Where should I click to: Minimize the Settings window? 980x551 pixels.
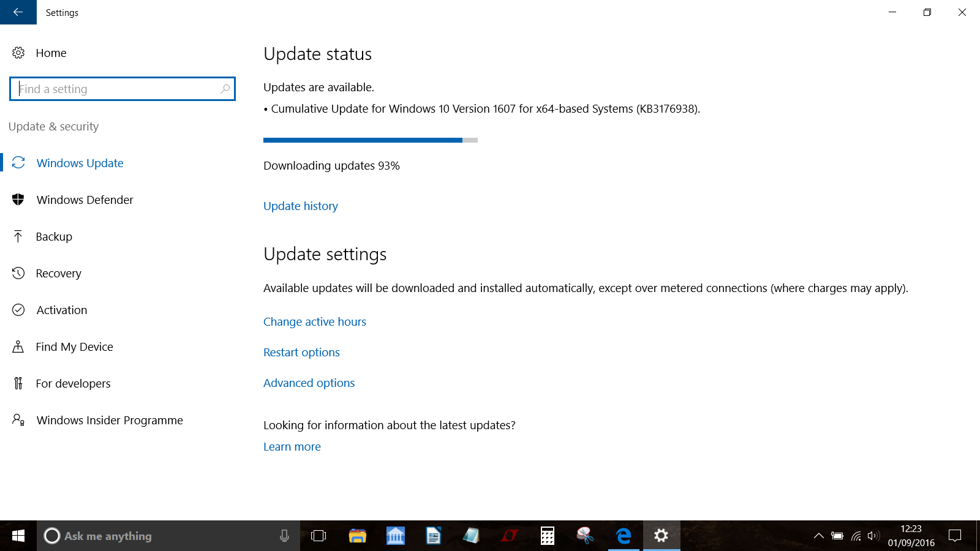pyautogui.click(x=892, y=12)
